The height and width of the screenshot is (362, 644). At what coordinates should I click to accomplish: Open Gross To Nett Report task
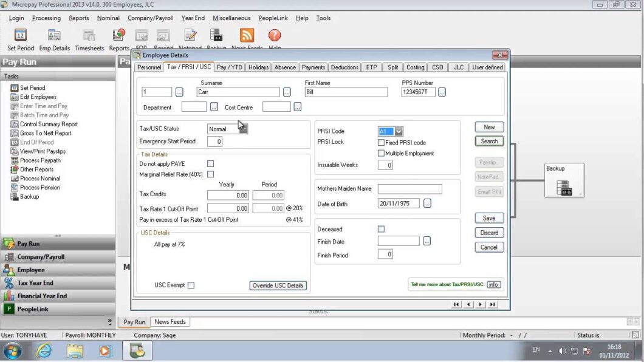pyautogui.click(x=45, y=133)
